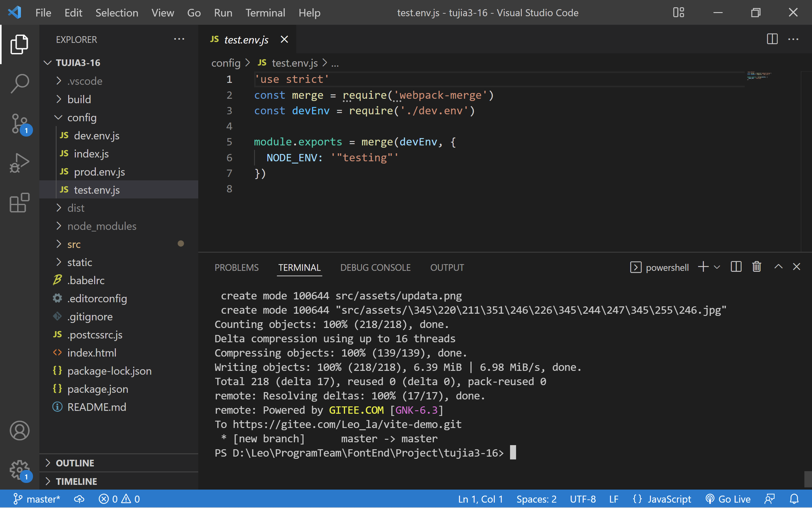This screenshot has height=508, width=812.
Task: Switch to the DEBUG CONSOLE tab
Action: coord(376,267)
